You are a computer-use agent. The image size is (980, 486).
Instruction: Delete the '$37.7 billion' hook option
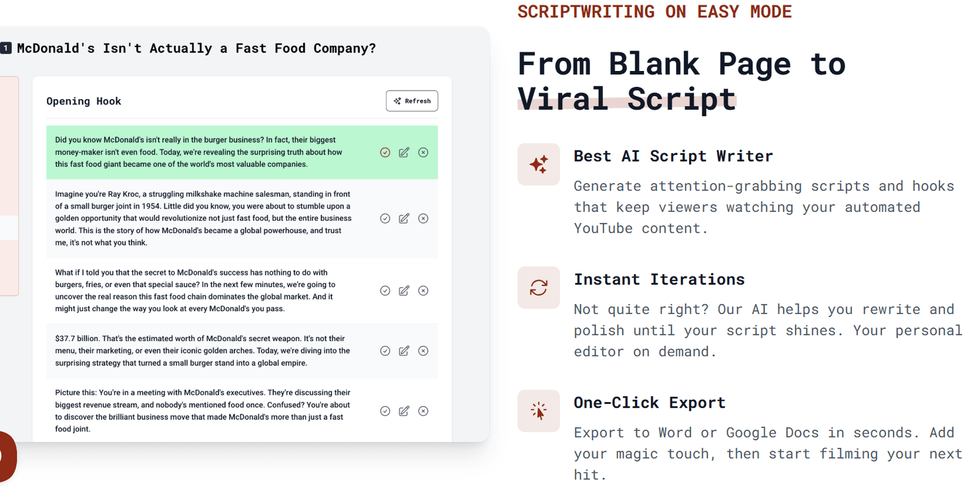[423, 351]
